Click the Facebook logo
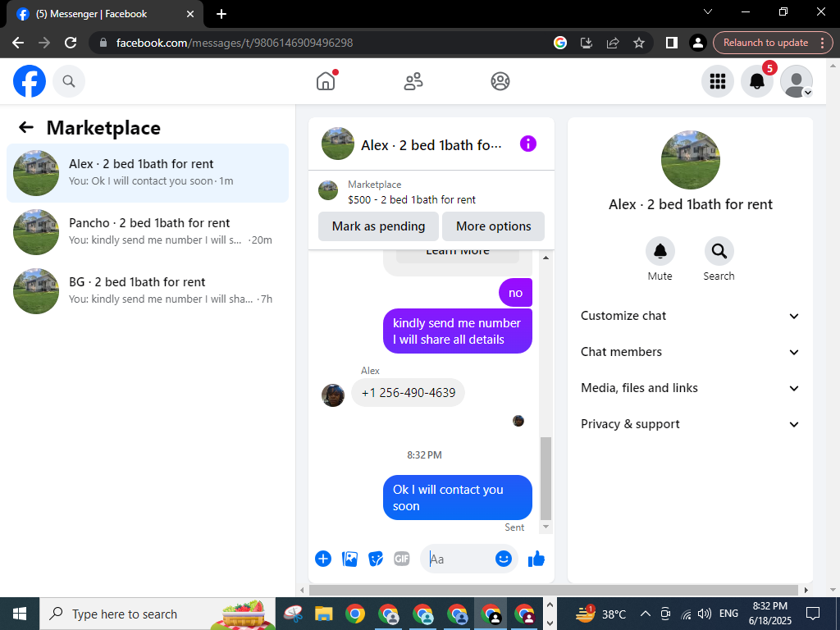Screen dimensions: 840x630 coord(30,81)
